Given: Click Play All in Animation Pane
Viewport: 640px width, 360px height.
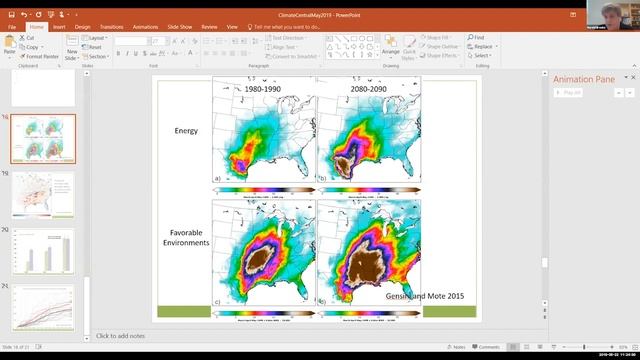Looking at the screenshot, I should [x=568, y=93].
